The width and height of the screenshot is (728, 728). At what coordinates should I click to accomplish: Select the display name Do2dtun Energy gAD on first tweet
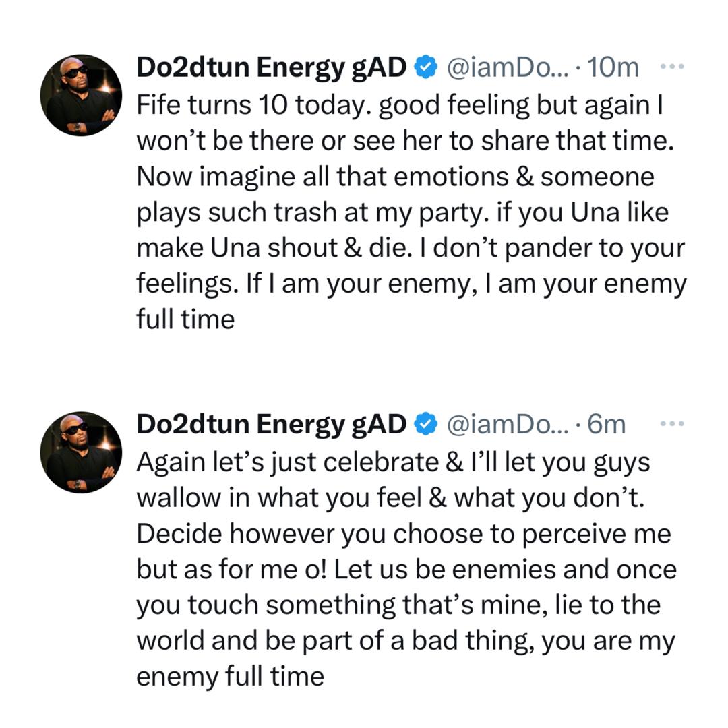[x=268, y=65]
